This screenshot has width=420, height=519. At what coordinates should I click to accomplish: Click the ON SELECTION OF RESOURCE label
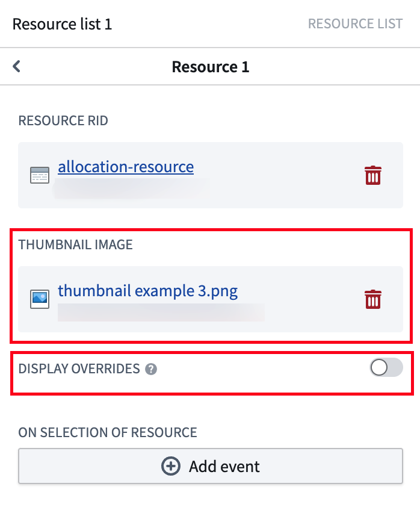[108, 433]
